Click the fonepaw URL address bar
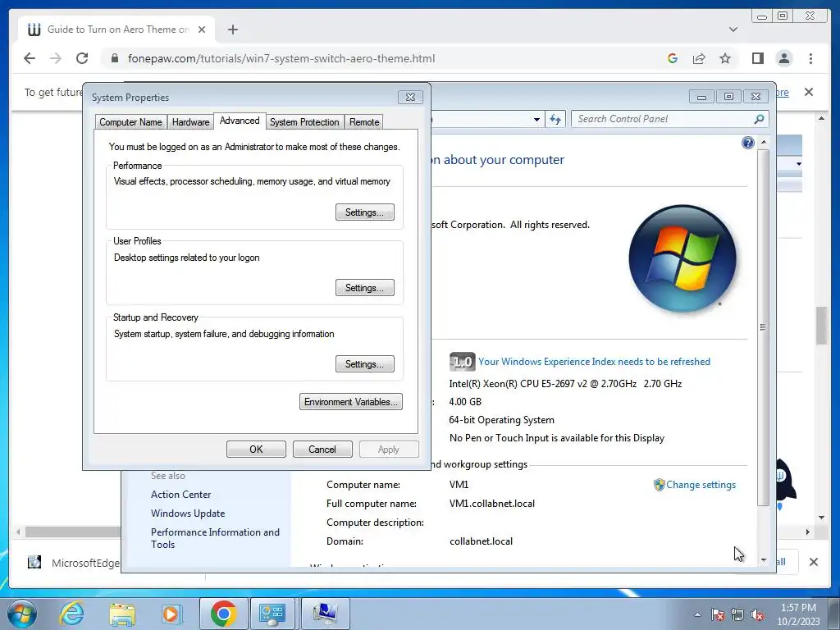The image size is (840, 630). 281,58
